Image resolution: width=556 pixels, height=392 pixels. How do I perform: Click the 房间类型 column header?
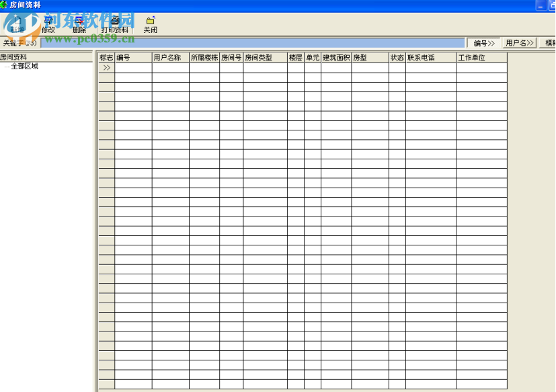266,57
